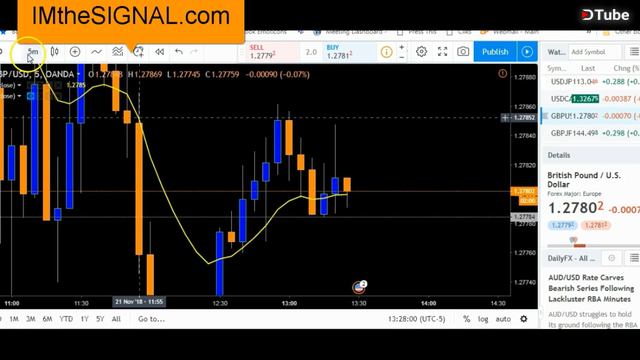Sort watchlist by Symbol column header
The height and width of the screenshot is (360, 640).
click(x=557, y=68)
